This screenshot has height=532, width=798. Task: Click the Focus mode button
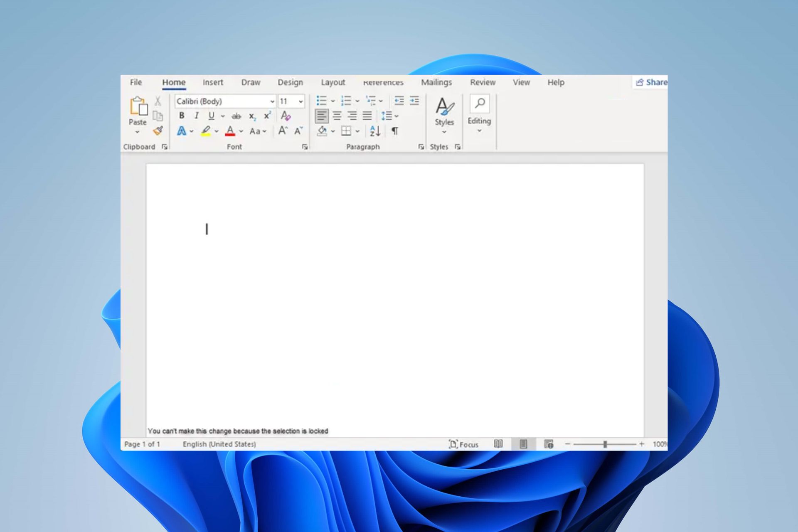coord(463,444)
